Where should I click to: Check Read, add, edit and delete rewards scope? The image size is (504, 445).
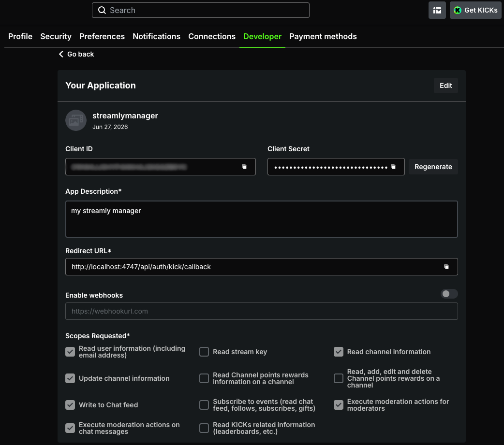click(x=339, y=378)
